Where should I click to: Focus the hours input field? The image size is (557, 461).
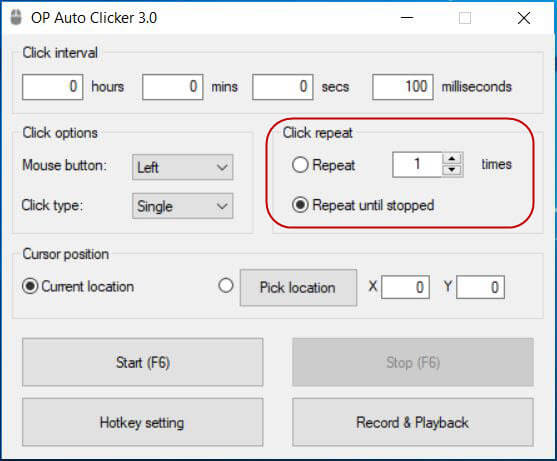pyautogui.click(x=53, y=87)
